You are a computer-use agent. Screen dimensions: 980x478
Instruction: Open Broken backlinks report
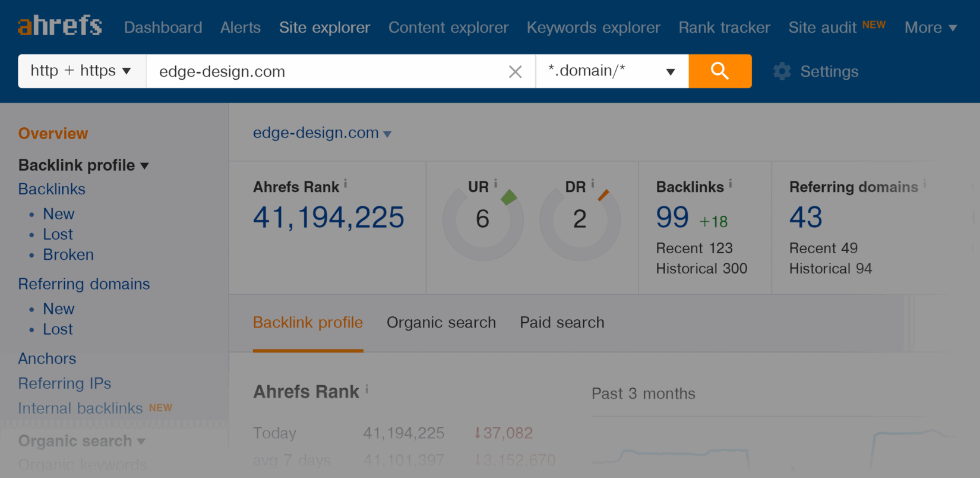[x=68, y=254]
